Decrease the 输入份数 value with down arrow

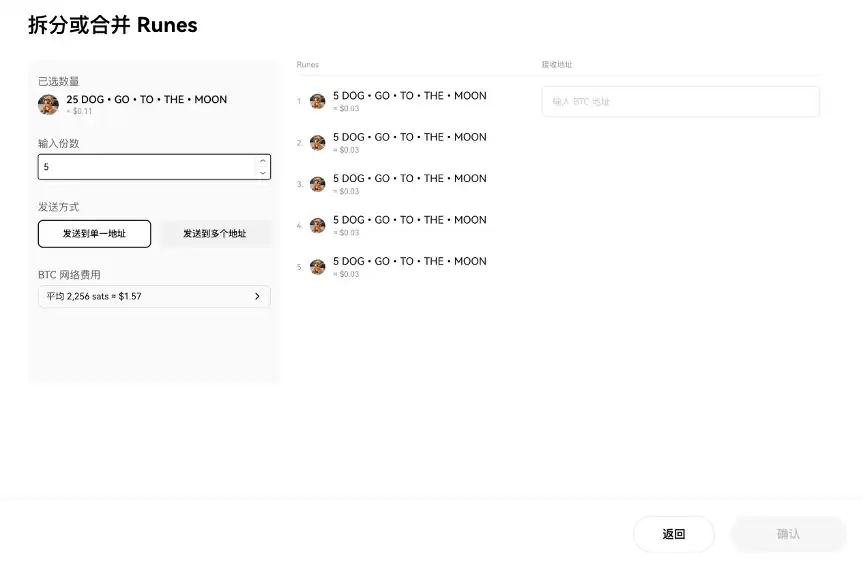(262, 173)
